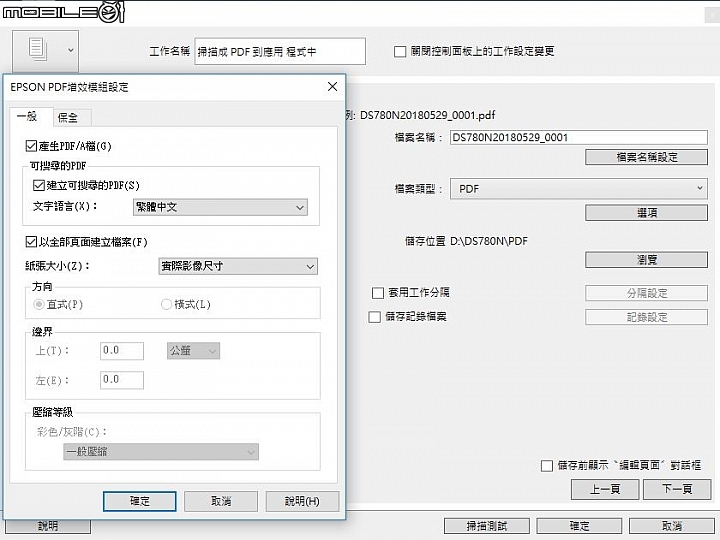The width and height of the screenshot is (720, 540).
Task: Click the 記錄設定 button
Action: pyautogui.click(x=647, y=317)
